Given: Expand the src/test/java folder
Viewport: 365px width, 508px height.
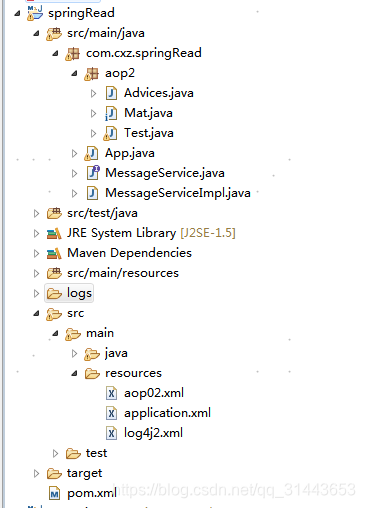Looking at the screenshot, I should [x=36, y=213].
